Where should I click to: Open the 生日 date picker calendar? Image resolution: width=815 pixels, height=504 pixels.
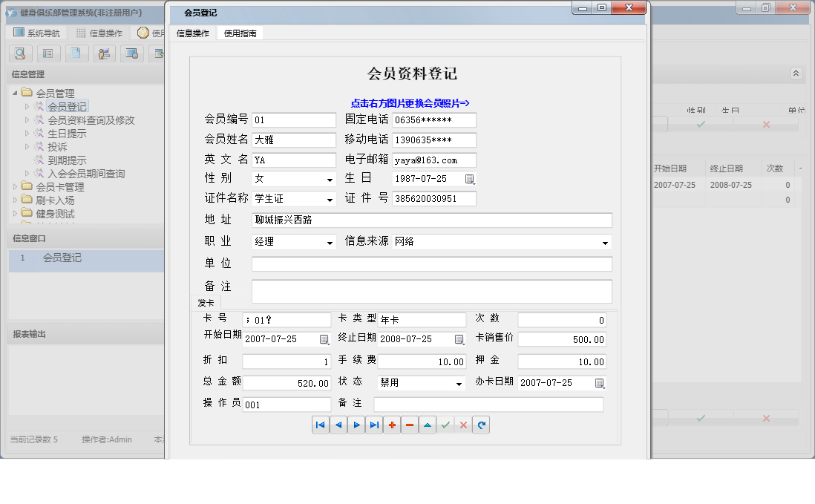[470, 179]
